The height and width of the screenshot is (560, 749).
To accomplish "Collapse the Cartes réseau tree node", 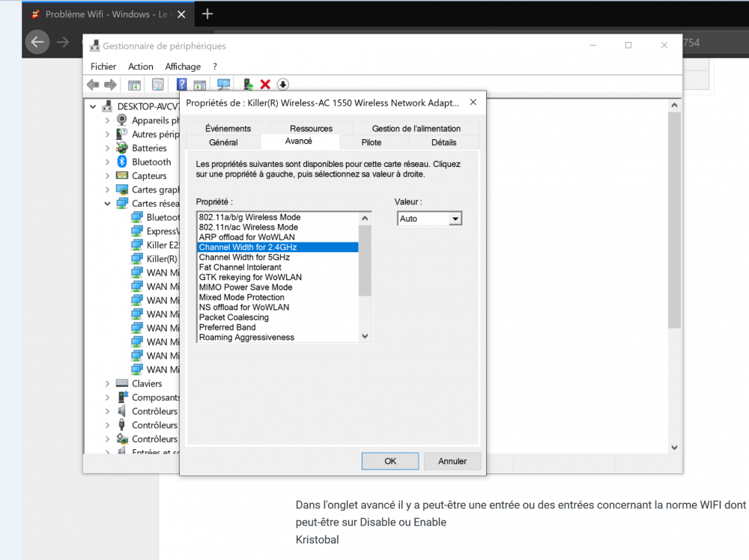I will point(108,204).
